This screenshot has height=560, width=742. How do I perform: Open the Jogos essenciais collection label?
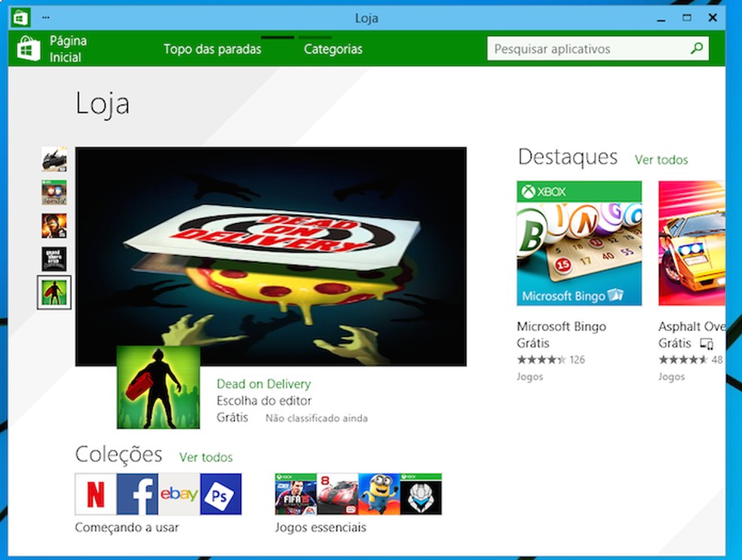tap(320, 528)
